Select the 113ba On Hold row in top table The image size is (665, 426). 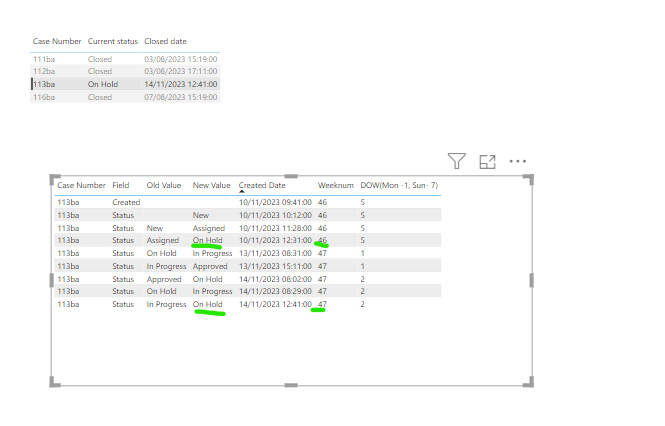(125, 84)
